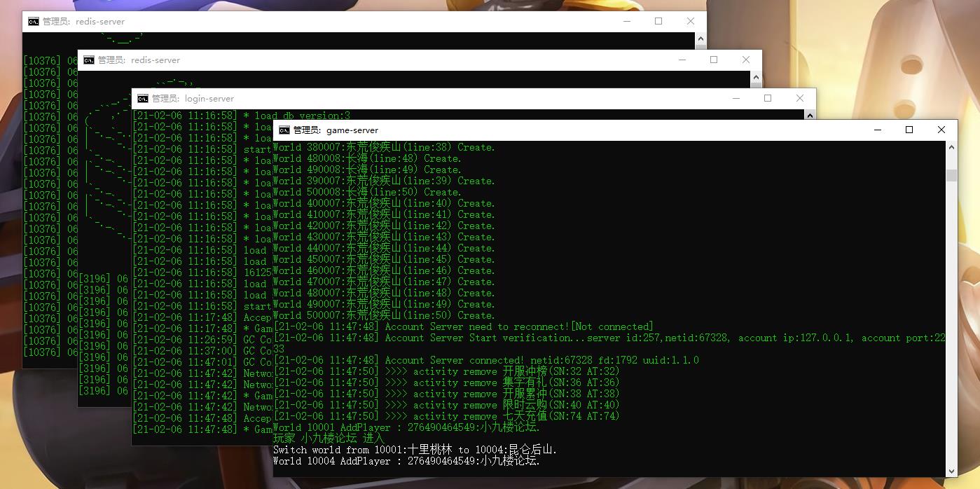
Task: Click the game-server scrollbar thumb
Action: [x=951, y=175]
